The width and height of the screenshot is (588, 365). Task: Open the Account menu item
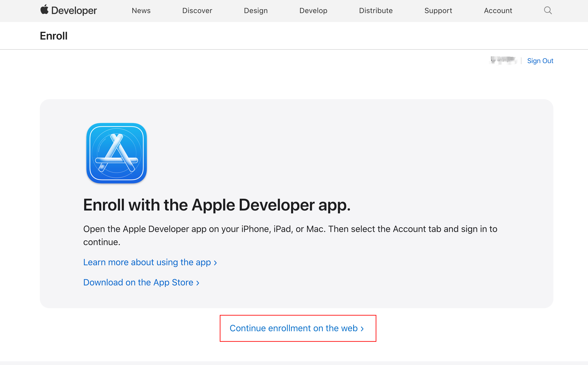(498, 10)
